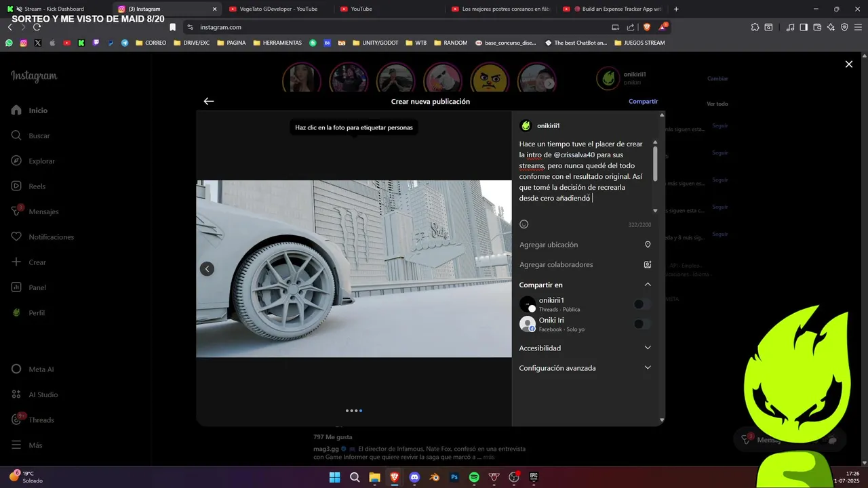Open the JUEGOS STREAM bookmarks folder
The height and width of the screenshot is (488, 868).
(639, 43)
